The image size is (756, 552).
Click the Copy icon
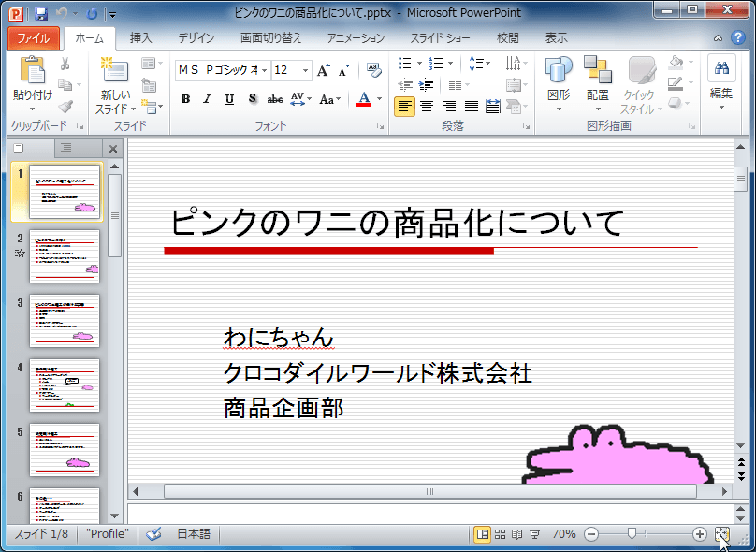pos(65,85)
